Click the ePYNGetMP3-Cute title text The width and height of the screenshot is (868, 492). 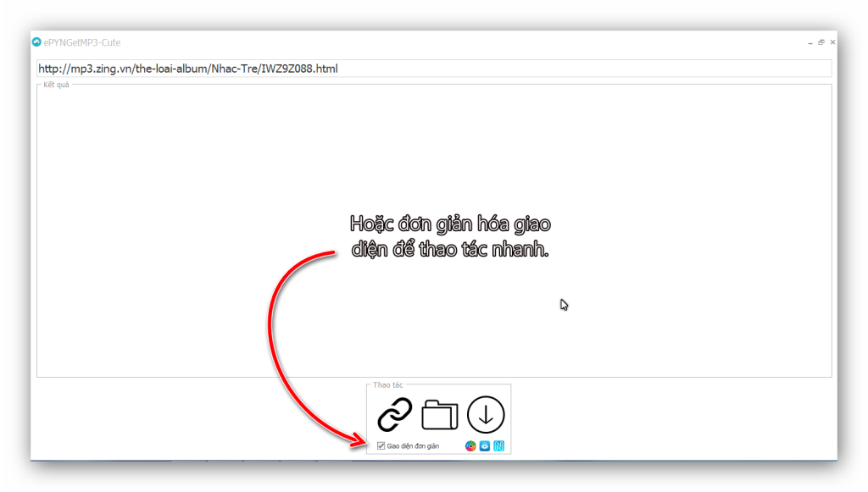[x=82, y=42]
